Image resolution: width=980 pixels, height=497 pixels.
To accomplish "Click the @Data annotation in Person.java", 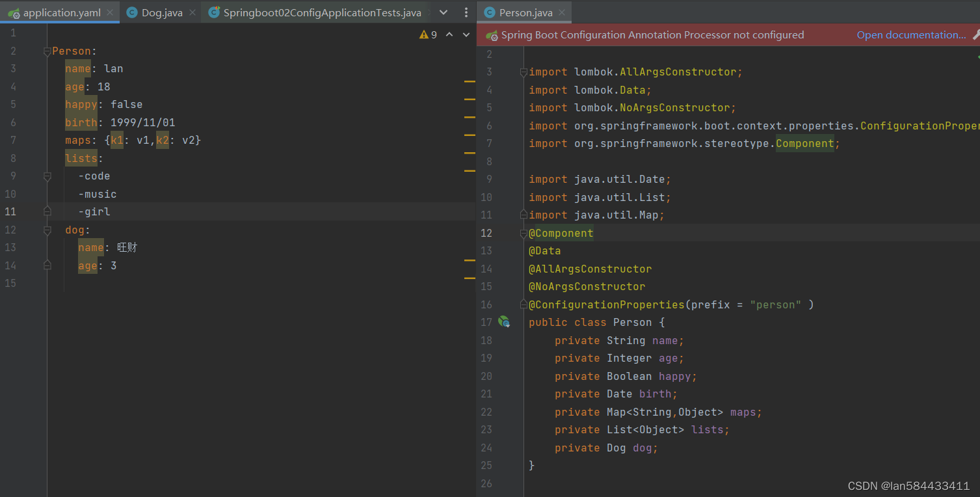I will tap(544, 250).
